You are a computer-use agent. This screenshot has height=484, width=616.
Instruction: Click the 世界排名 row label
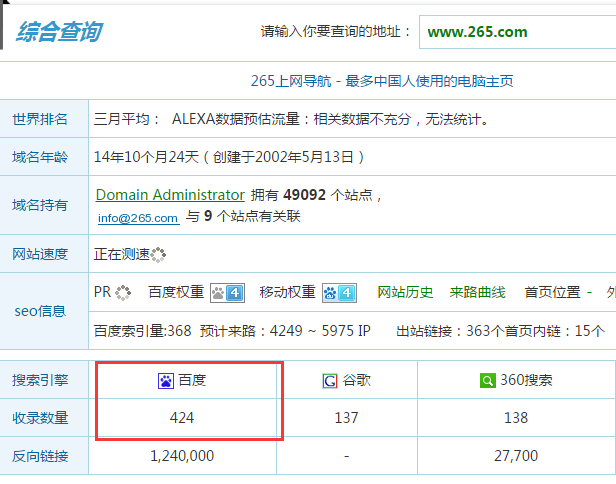click(40, 119)
